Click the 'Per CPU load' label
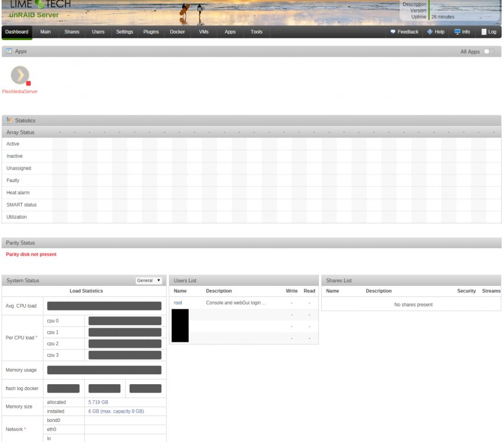This screenshot has width=504, height=442. coord(20,338)
